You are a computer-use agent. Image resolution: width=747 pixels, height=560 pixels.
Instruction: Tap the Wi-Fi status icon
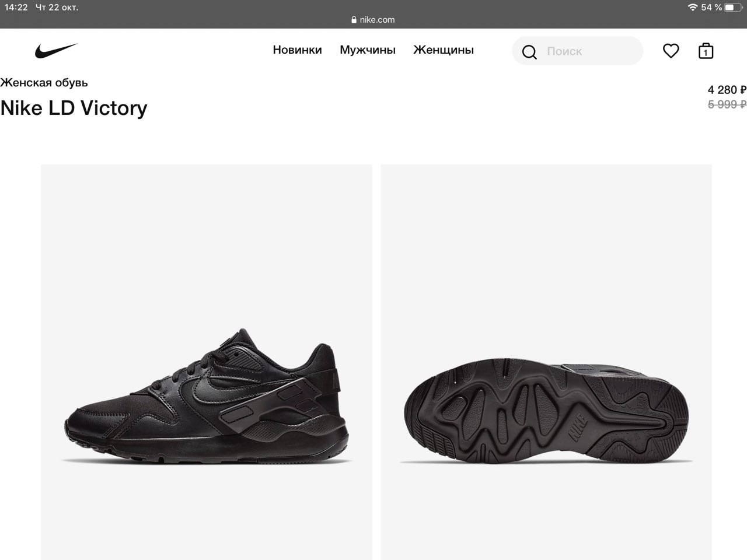[x=693, y=8]
